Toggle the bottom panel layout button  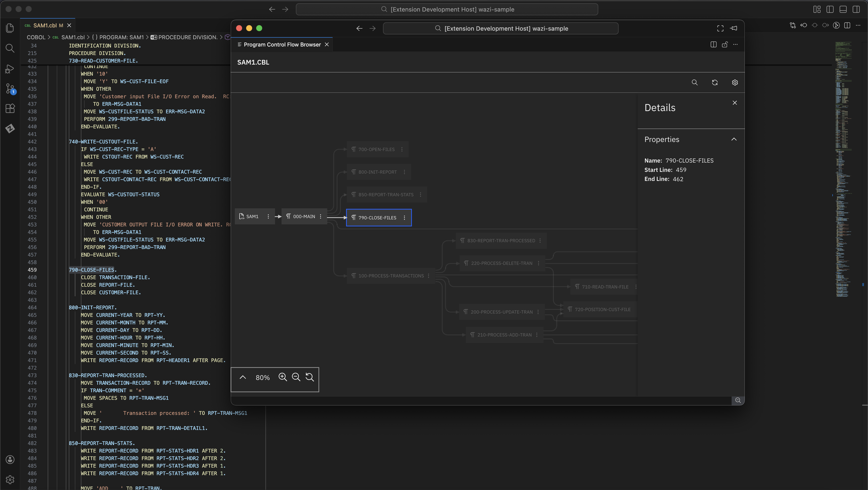pos(843,10)
